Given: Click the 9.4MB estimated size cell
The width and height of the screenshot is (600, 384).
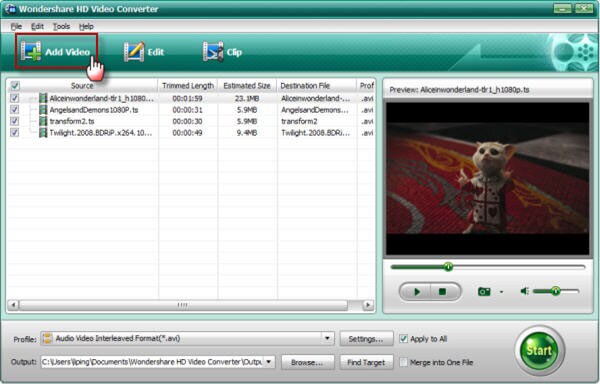Looking at the screenshot, I should point(247,133).
